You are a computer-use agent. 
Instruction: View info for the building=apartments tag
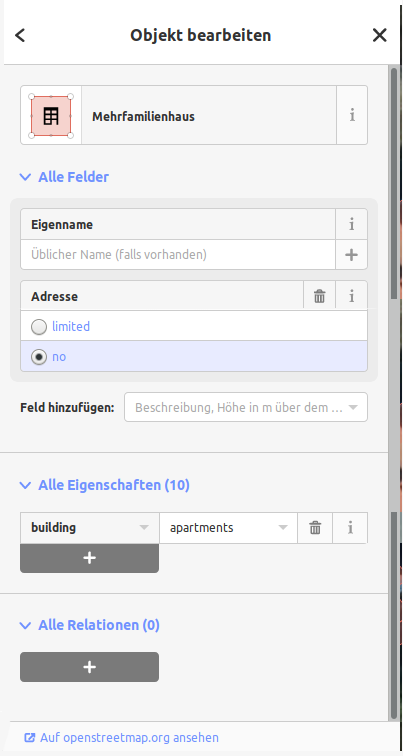click(x=350, y=528)
